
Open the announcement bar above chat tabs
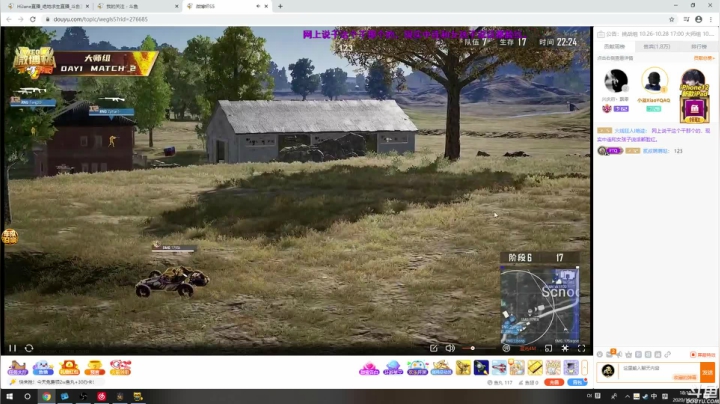click(656, 34)
